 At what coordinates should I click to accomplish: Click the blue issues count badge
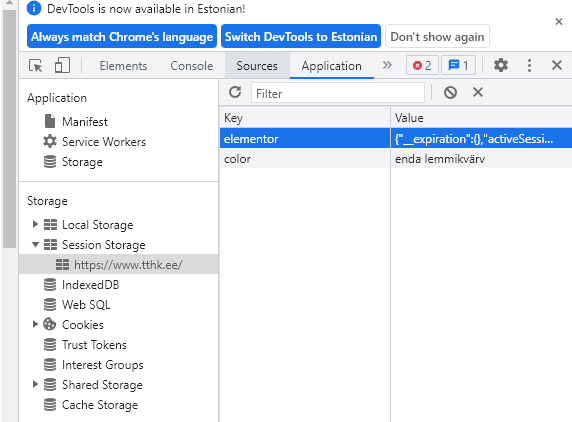(458, 66)
